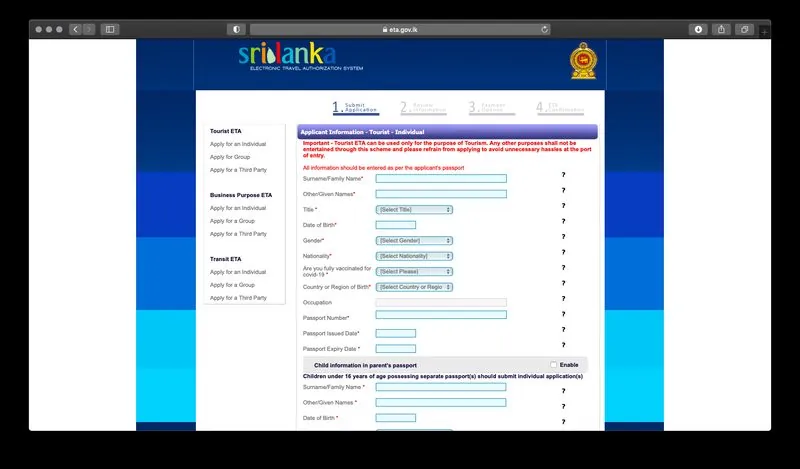Click the help question mark beside Surname/Family Name
The height and width of the screenshot is (469, 800).
563,175
